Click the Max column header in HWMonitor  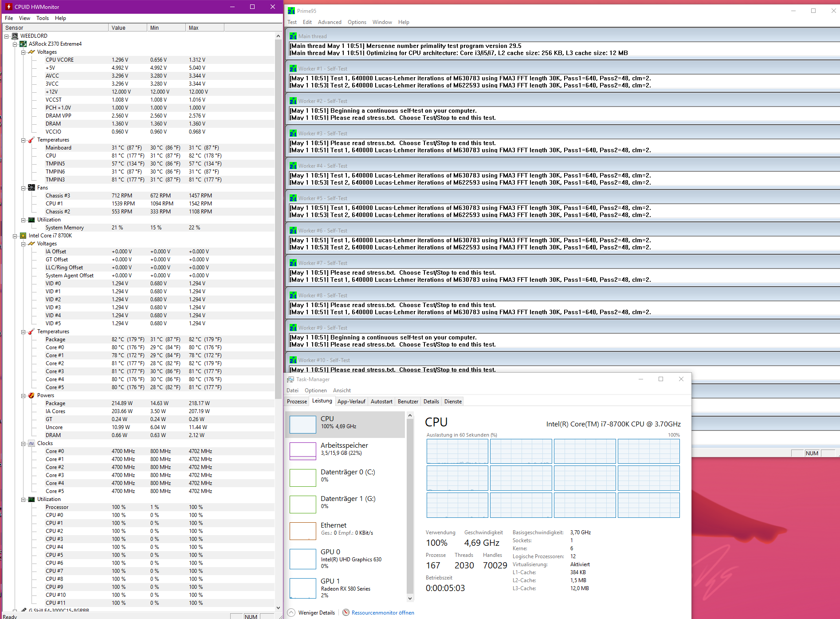(x=205, y=28)
